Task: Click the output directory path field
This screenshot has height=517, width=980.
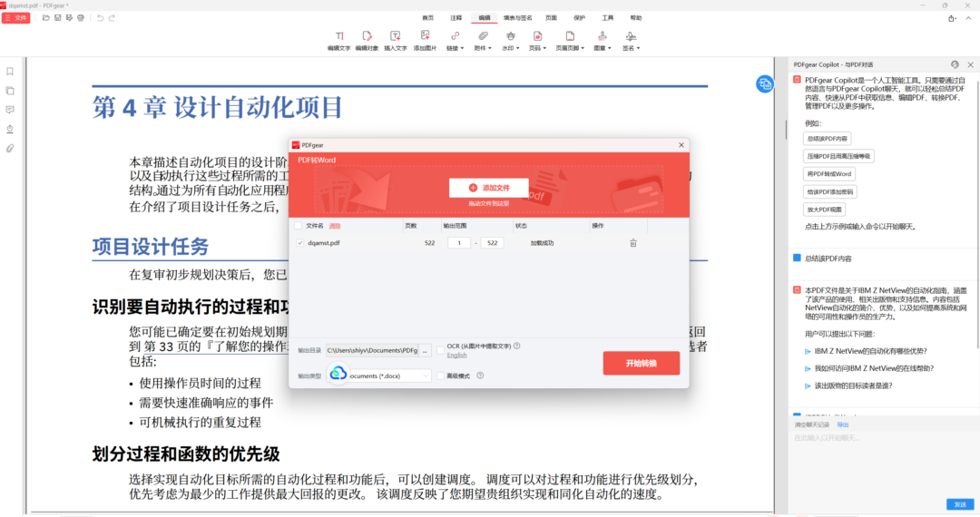Action: (372, 350)
